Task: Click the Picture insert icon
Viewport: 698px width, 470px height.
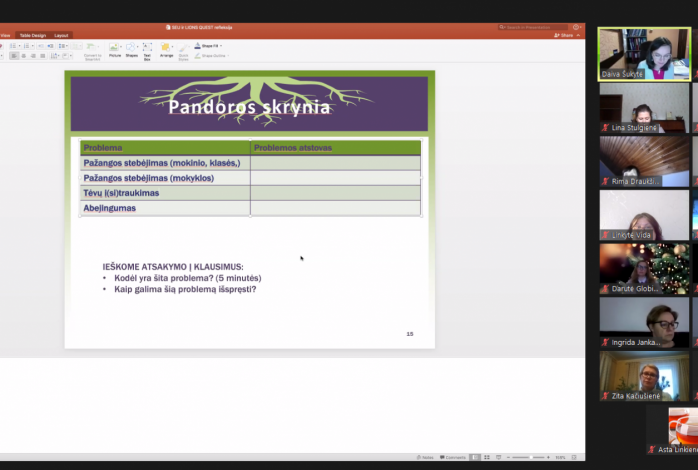Action: tap(115, 49)
